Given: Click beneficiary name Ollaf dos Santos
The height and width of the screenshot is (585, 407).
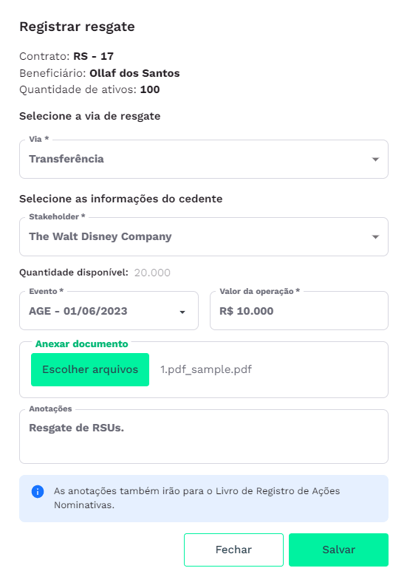Looking at the screenshot, I should point(134,73).
